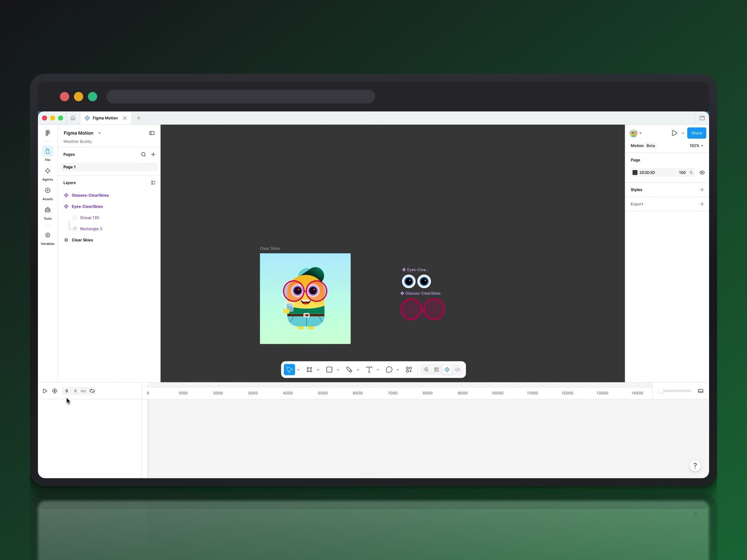
Task: Add an export setting with Export plus
Action: [x=702, y=204]
